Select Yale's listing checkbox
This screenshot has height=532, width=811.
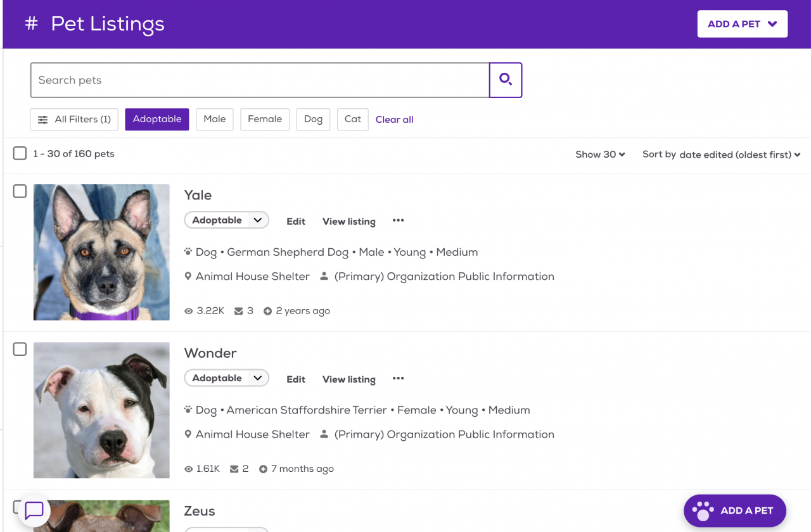[20, 191]
